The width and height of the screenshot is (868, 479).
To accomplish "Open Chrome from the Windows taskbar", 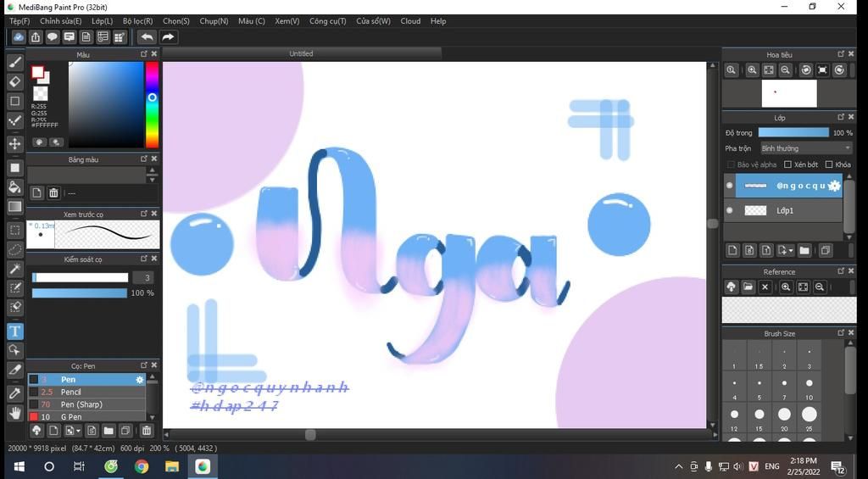I will point(142,466).
